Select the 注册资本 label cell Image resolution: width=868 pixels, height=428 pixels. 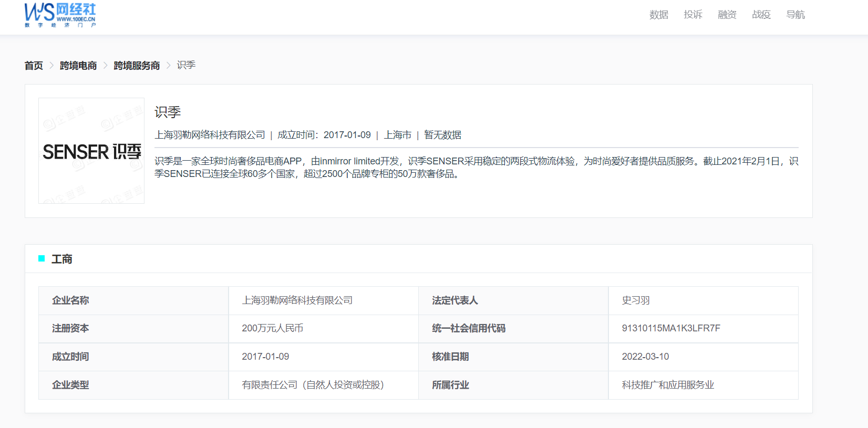(x=133, y=329)
